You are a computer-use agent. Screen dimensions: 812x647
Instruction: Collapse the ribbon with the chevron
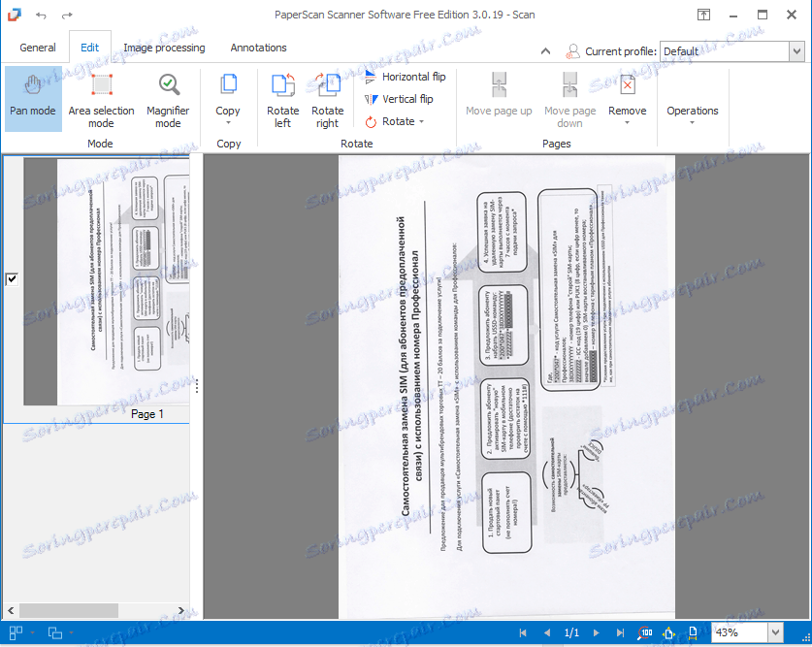pos(545,51)
